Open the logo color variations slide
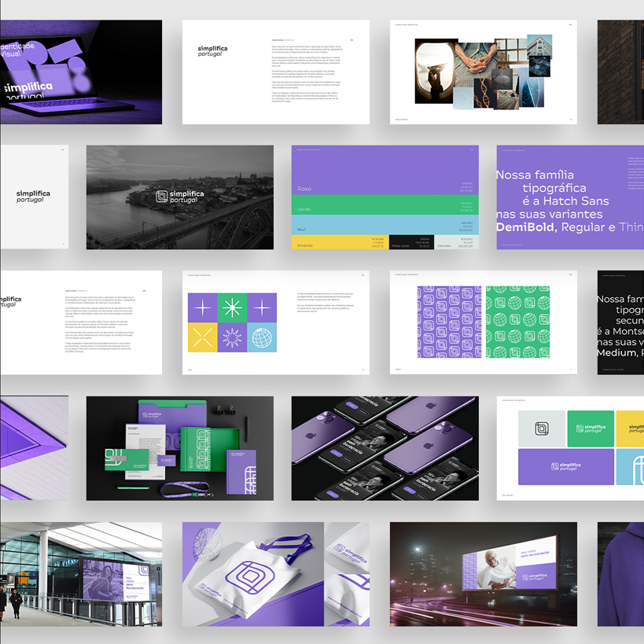This screenshot has width=644, height=644. [570, 448]
